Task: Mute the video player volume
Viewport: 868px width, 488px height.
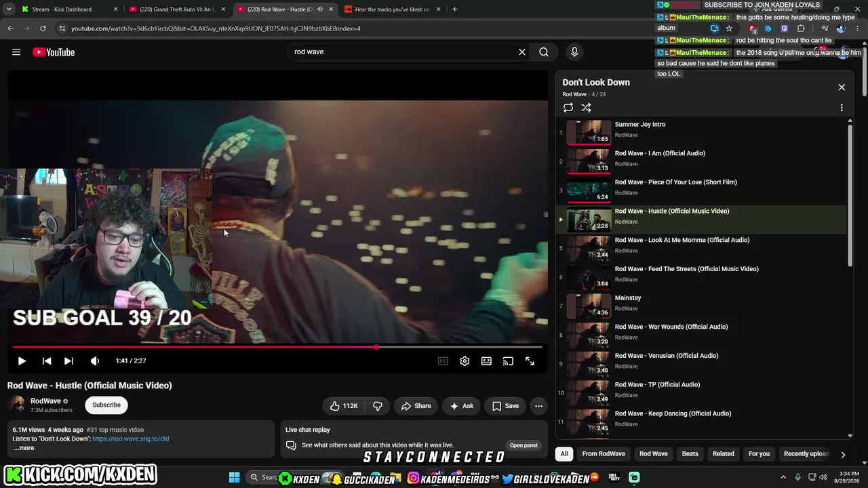Action: pos(95,361)
